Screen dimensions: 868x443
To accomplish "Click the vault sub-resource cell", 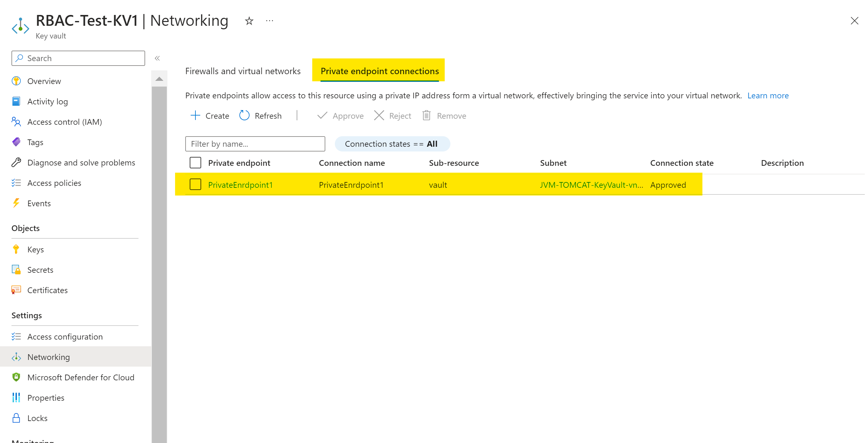I will (438, 185).
